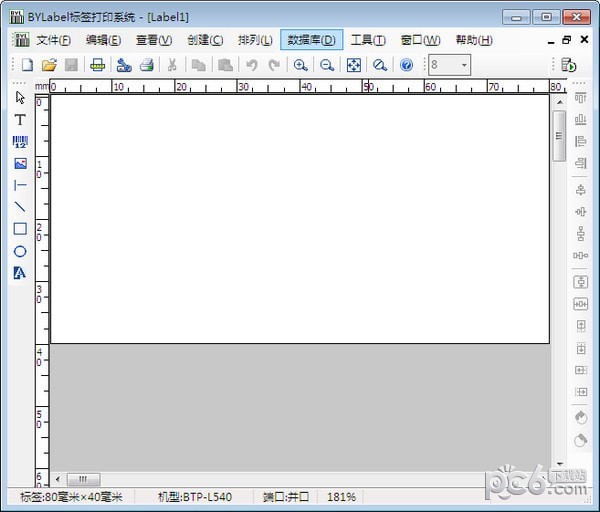The width and height of the screenshot is (600, 512).
Task: Open the 帮助(H) menu
Action: tap(474, 40)
